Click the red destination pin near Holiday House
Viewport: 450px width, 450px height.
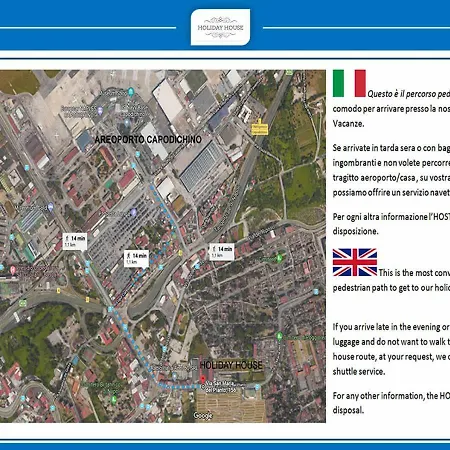[203, 380]
